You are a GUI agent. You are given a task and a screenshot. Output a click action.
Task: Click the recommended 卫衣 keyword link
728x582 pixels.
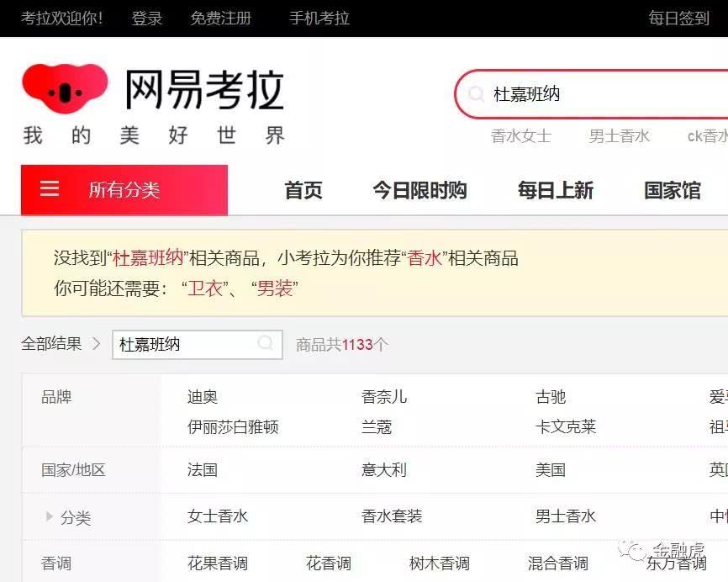pyautogui.click(x=206, y=288)
